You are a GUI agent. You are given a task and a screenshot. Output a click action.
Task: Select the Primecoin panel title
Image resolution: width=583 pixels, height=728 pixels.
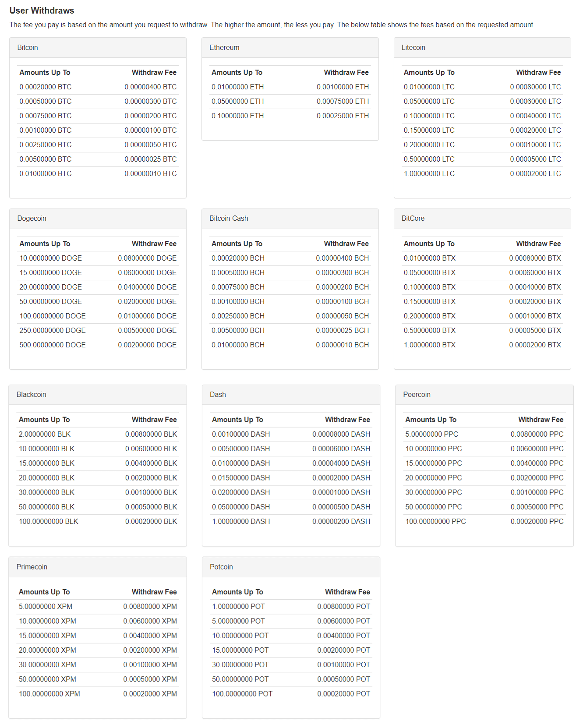[32, 567]
